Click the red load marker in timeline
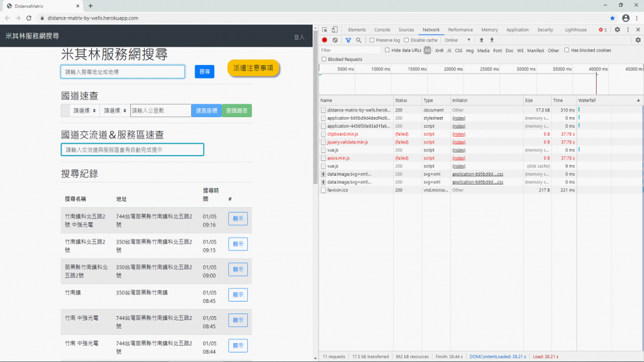 pos(596,82)
